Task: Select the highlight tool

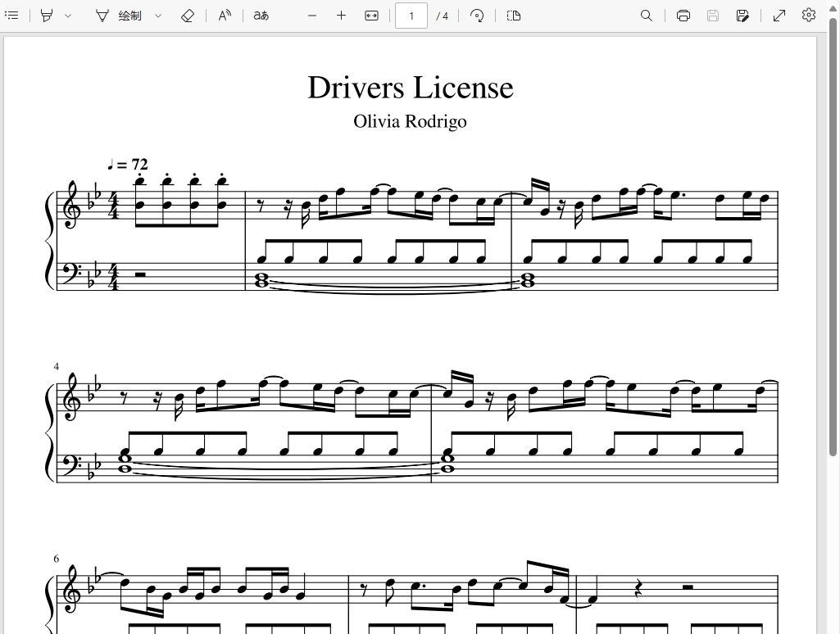Action: pos(48,16)
